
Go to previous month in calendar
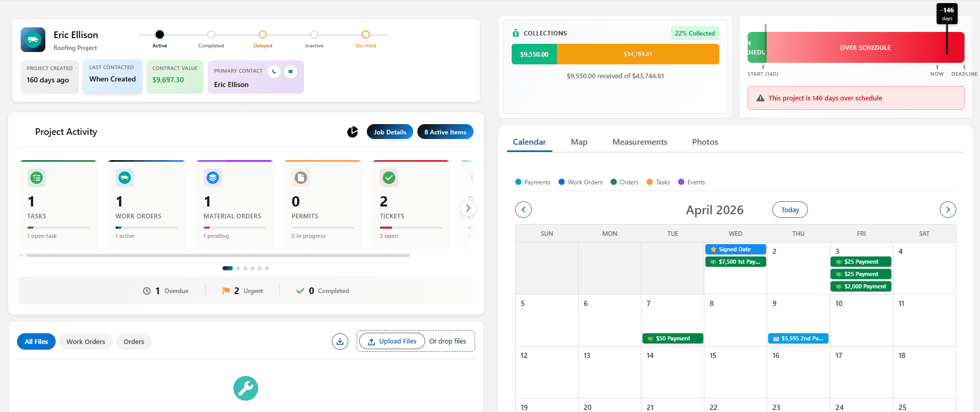pos(523,210)
